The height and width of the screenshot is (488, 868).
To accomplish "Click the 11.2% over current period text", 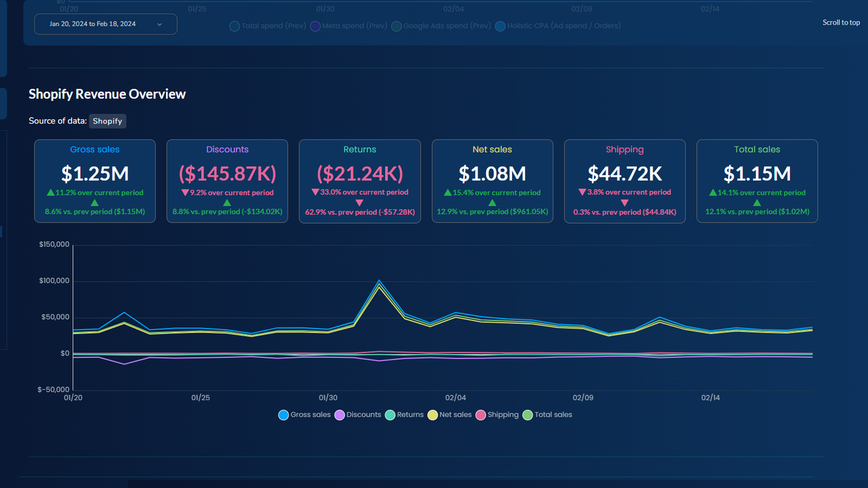I will click(100, 192).
